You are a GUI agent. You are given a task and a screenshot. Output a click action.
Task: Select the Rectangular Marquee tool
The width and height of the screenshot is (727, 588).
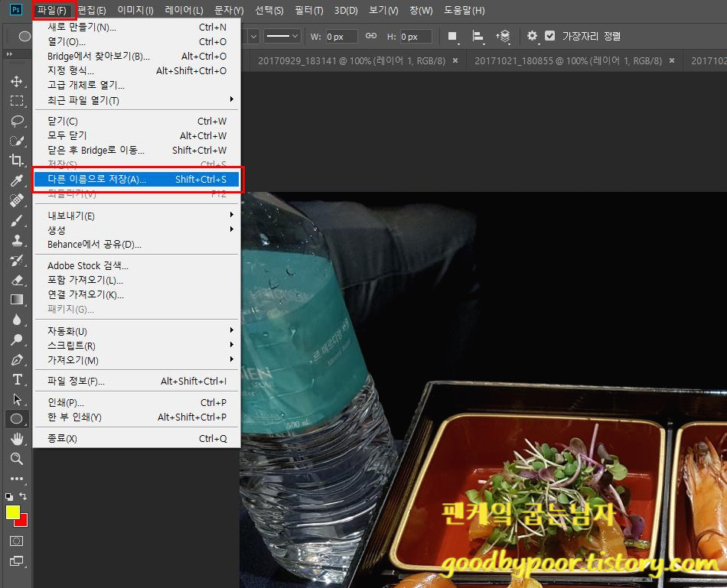17,101
